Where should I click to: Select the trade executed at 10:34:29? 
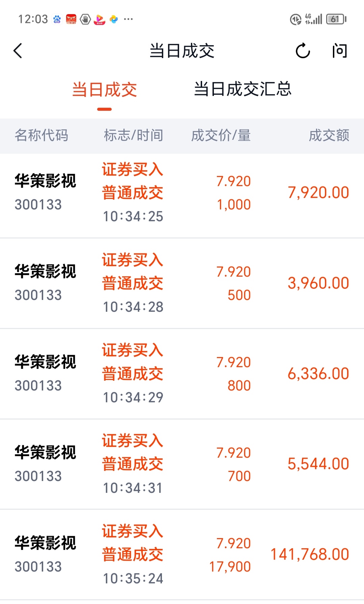tap(182, 374)
